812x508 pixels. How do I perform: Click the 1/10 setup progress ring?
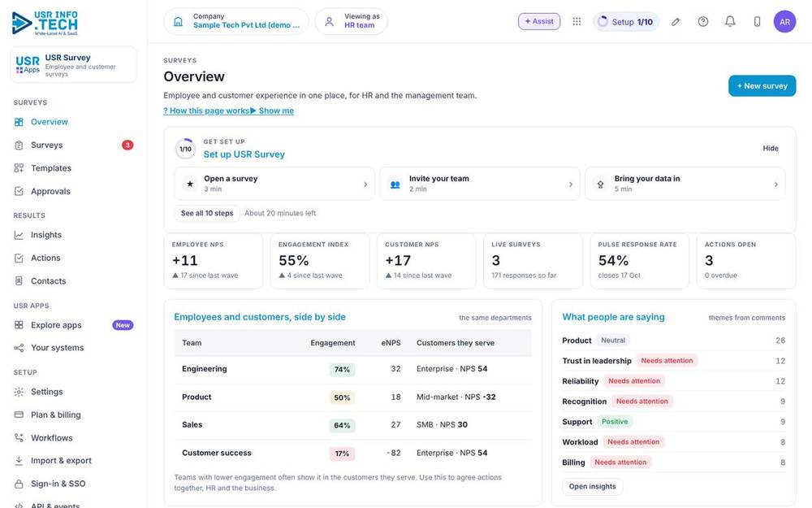click(x=185, y=149)
